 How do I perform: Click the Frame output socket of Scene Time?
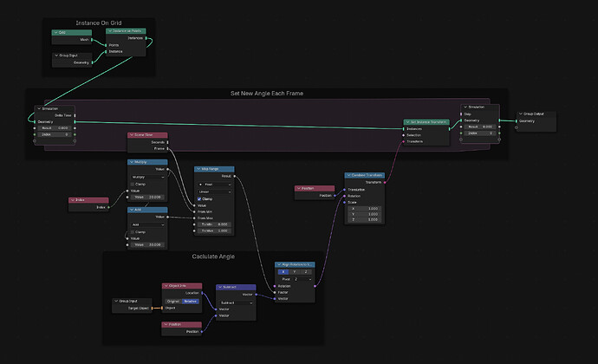[x=167, y=149]
